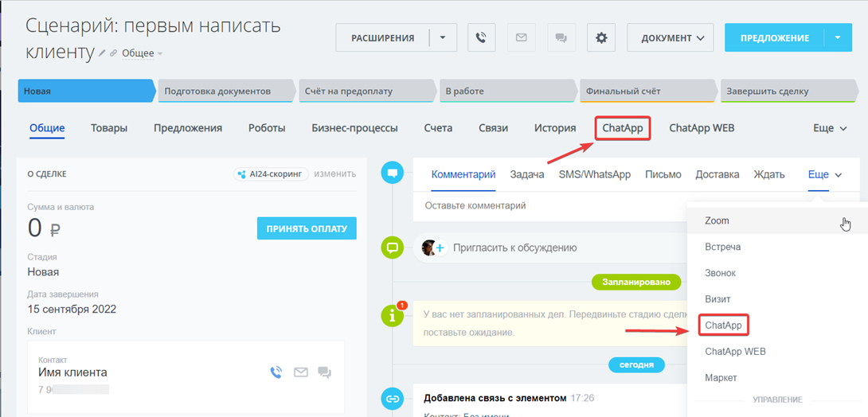
Task: Expand the Расширения dropdown arrow
Action: point(443,37)
